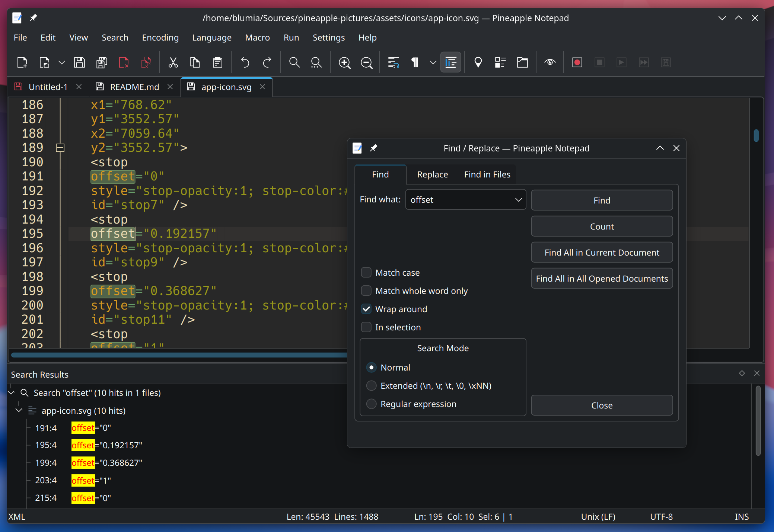The height and width of the screenshot is (532, 774).
Task: Click the editor horizontal scrollbar
Action: (x=179, y=355)
